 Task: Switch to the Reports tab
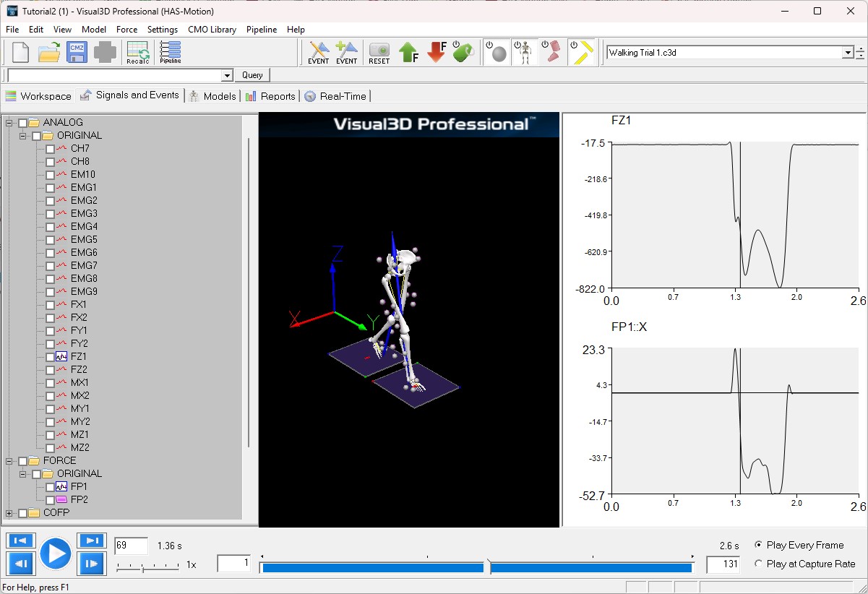click(270, 96)
